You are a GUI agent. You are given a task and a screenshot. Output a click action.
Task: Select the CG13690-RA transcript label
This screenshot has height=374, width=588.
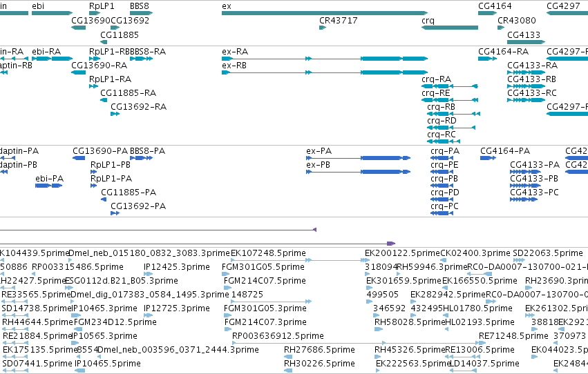(x=99, y=66)
